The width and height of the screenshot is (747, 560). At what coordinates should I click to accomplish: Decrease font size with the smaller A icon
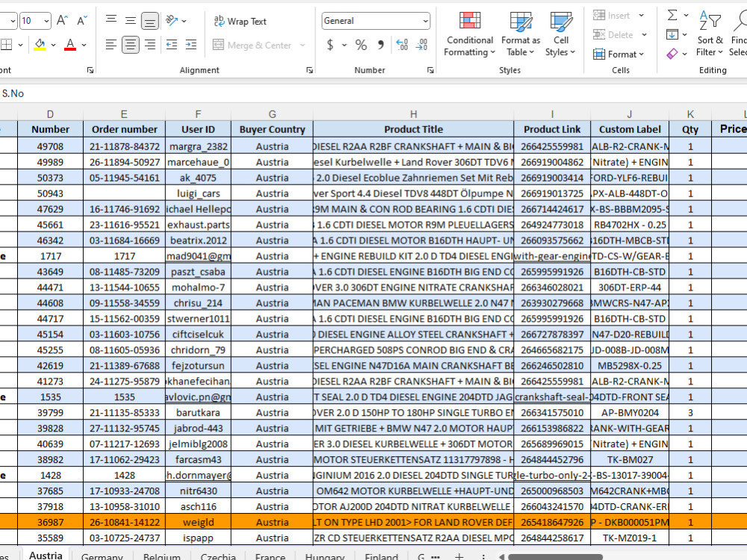(x=82, y=20)
